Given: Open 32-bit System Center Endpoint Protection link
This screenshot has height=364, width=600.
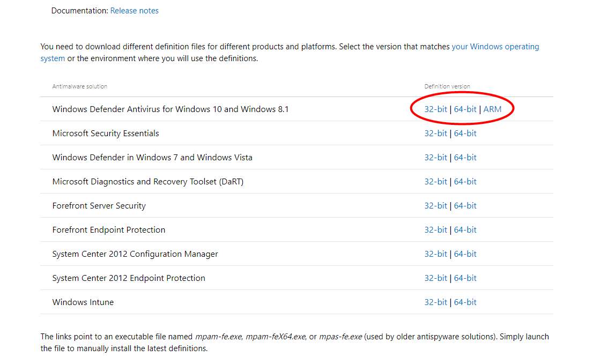Looking at the screenshot, I should pyautogui.click(x=435, y=278).
